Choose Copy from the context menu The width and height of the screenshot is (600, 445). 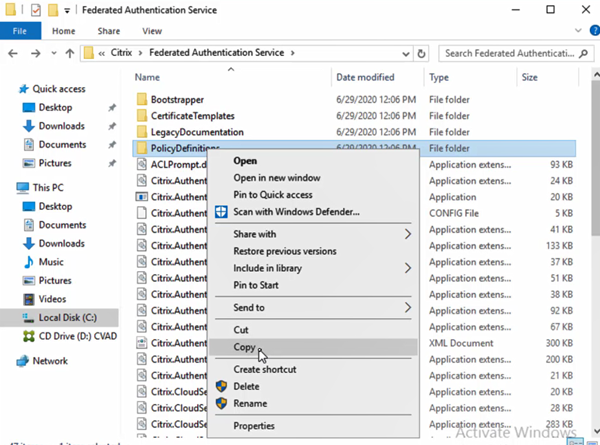click(x=244, y=347)
